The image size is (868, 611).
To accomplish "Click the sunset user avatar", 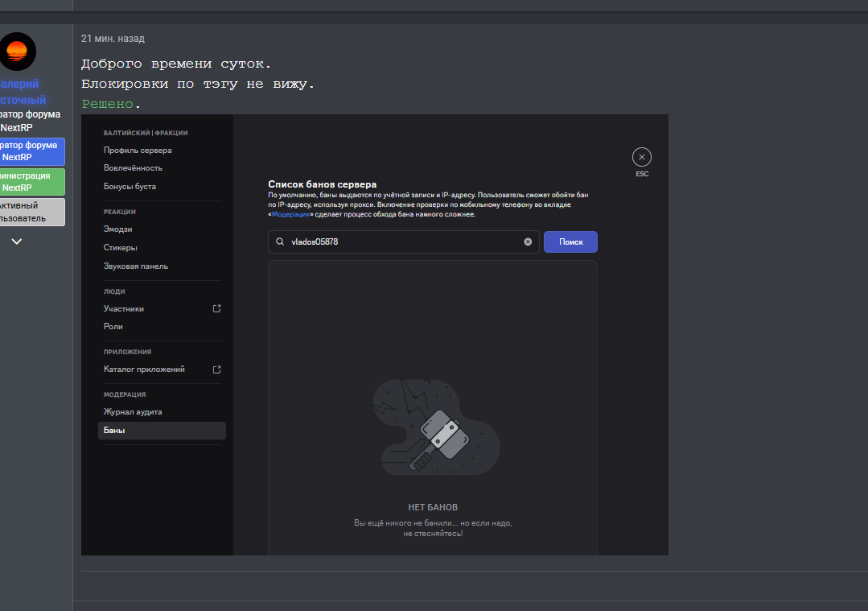I will [x=17, y=52].
